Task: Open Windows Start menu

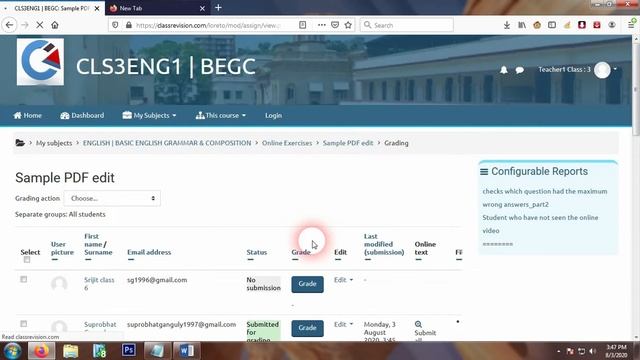Action: pos(13,351)
